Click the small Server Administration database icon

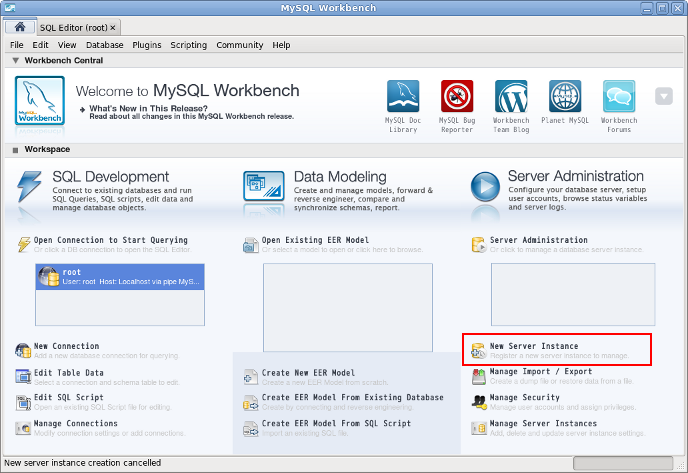coord(479,245)
